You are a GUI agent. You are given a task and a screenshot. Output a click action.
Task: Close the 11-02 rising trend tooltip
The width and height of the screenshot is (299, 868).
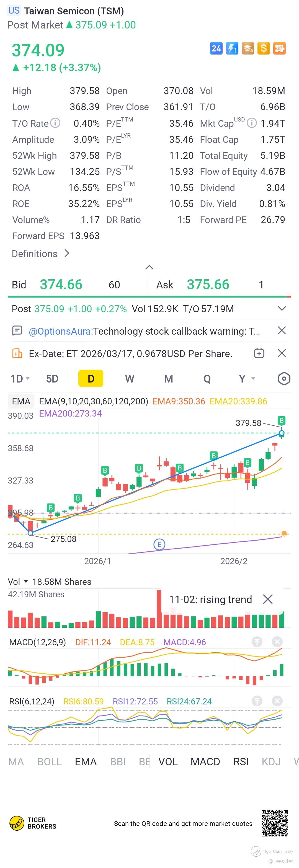point(268,599)
